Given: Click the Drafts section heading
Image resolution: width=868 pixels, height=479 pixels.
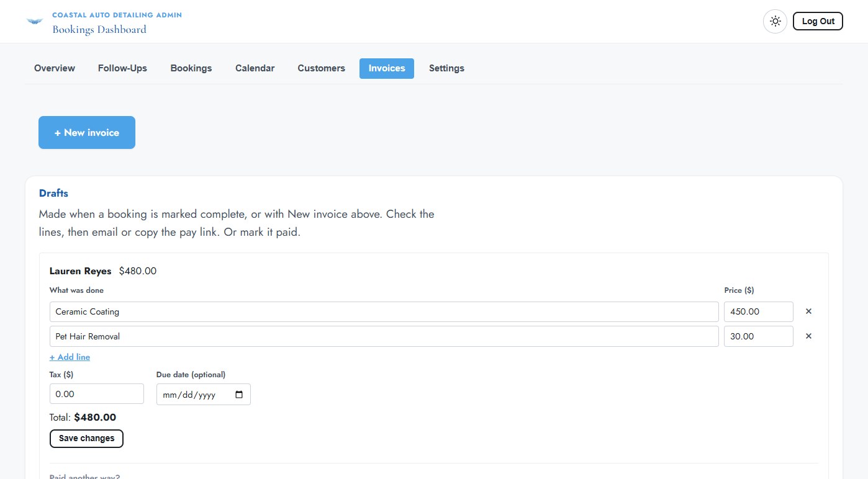Looking at the screenshot, I should (53, 193).
